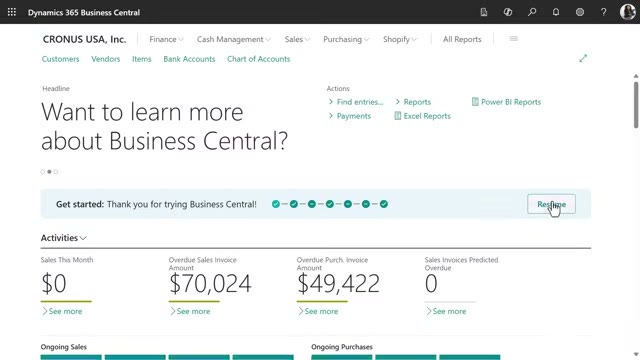This screenshot has height=360, width=640.
Task: Open the Excel Reports action
Action: coord(422,116)
